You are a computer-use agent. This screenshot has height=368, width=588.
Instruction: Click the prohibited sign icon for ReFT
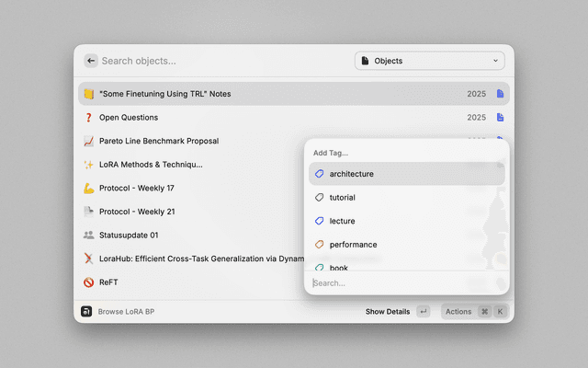point(89,282)
